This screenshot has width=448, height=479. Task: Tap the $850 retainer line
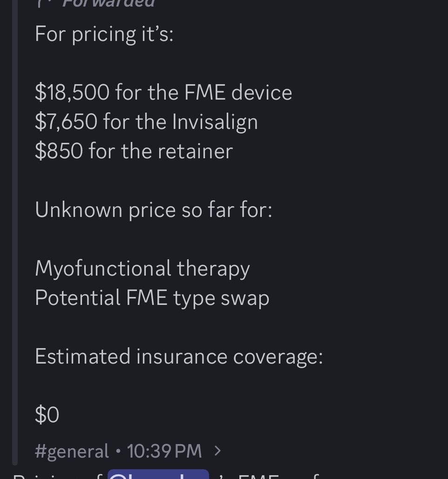pos(133,151)
